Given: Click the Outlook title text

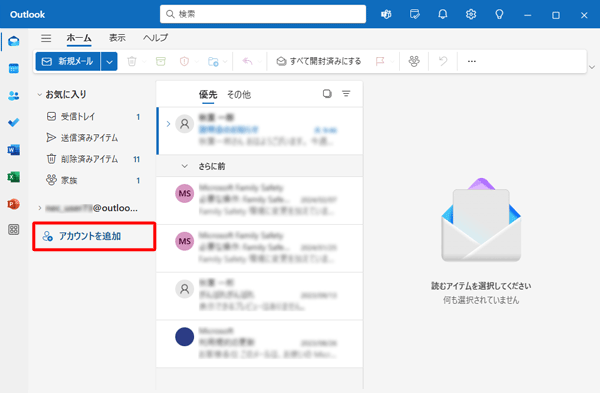Looking at the screenshot, I should pos(28,15).
